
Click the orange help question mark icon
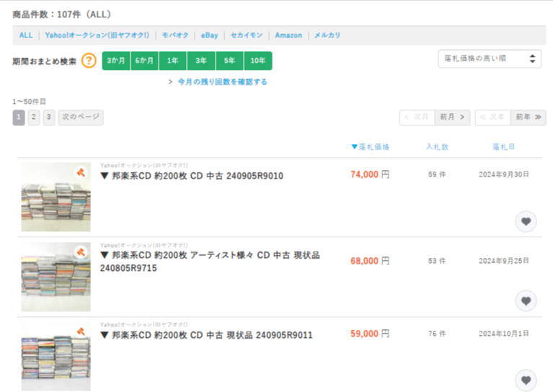point(89,61)
